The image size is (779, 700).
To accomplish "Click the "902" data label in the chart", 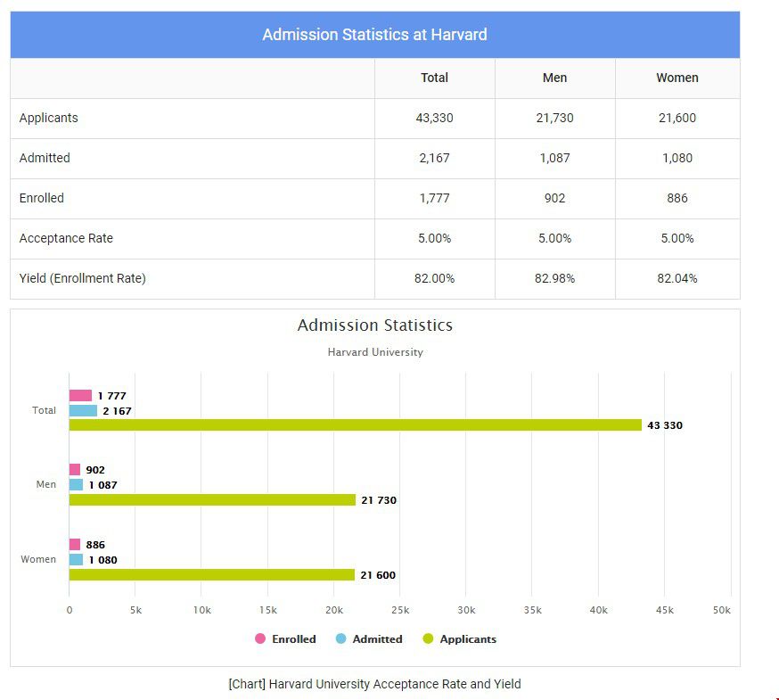I will (94, 470).
